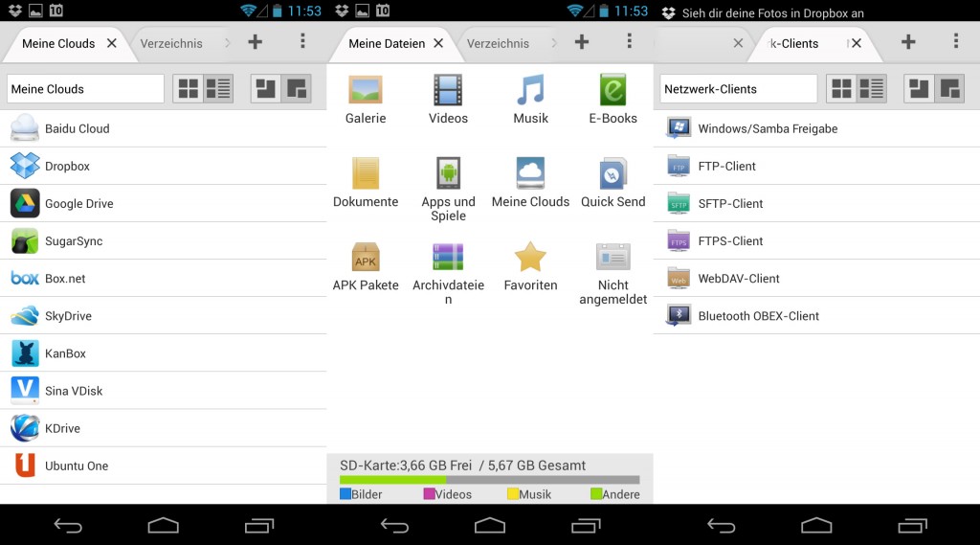
Task: Open overflow menu in Meine Clouds screen
Action: tap(302, 41)
